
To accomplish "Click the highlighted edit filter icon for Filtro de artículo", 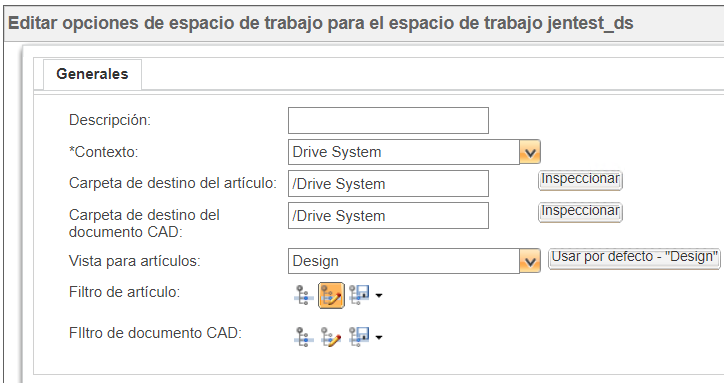I will click(x=331, y=295).
